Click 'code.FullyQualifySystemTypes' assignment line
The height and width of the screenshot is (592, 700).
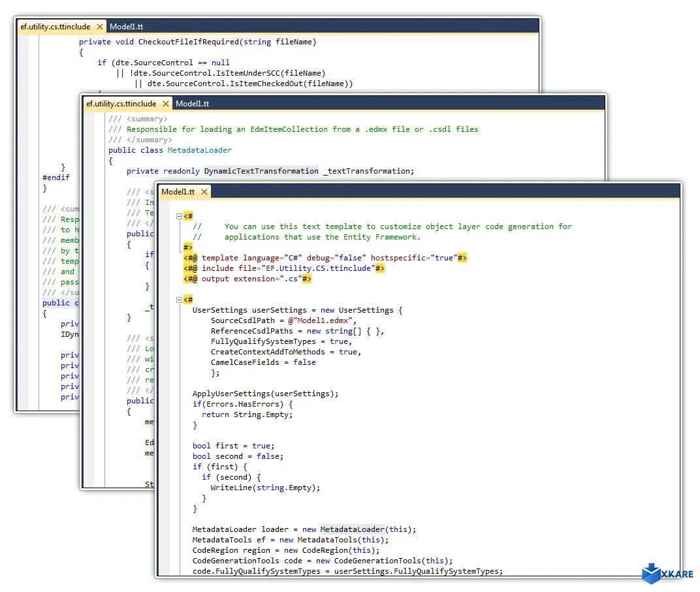[347, 571]
